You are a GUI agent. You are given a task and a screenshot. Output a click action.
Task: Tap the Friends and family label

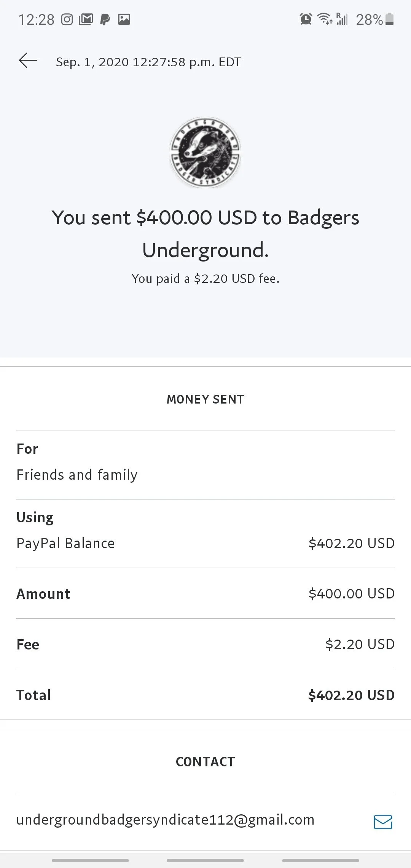pos(77,475)
